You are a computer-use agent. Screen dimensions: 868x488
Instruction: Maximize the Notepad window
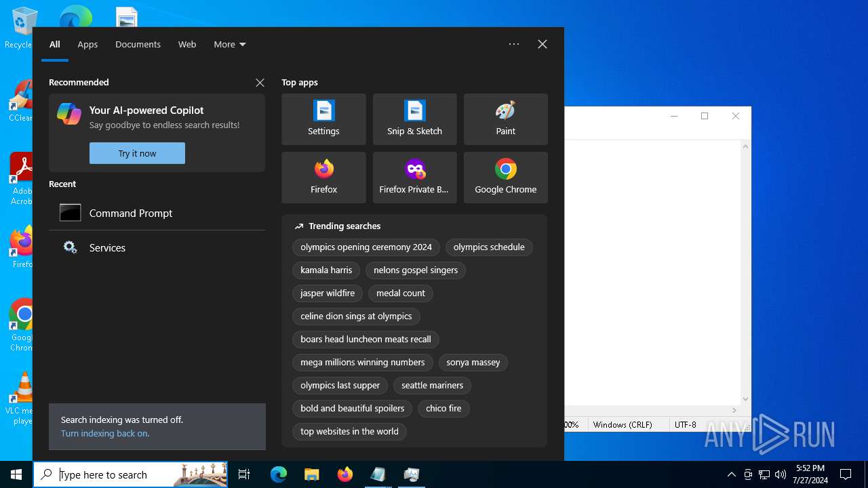[x=705, y=116]
